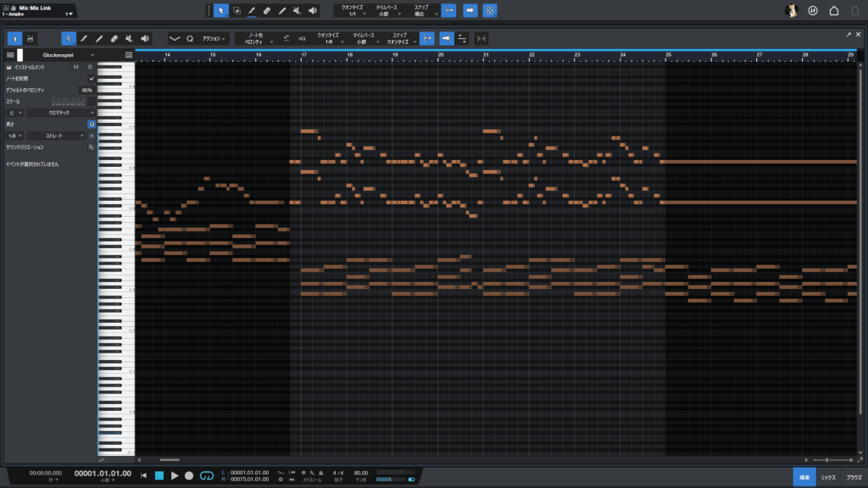Open the Start page via the home icon

[x=833, y=11]
